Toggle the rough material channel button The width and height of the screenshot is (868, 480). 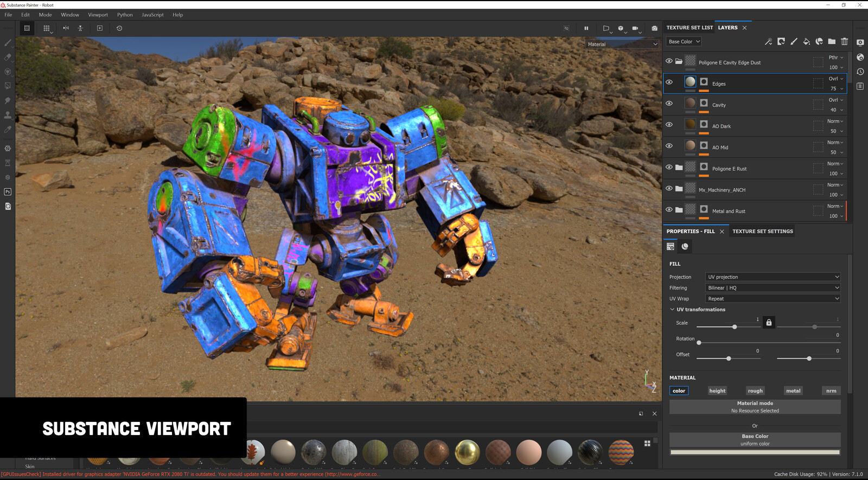[755, 391]
